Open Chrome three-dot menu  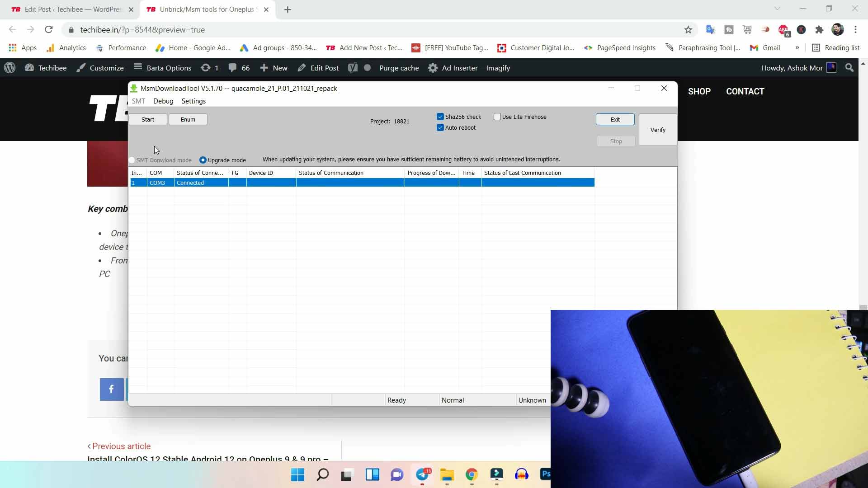point(855,30)
